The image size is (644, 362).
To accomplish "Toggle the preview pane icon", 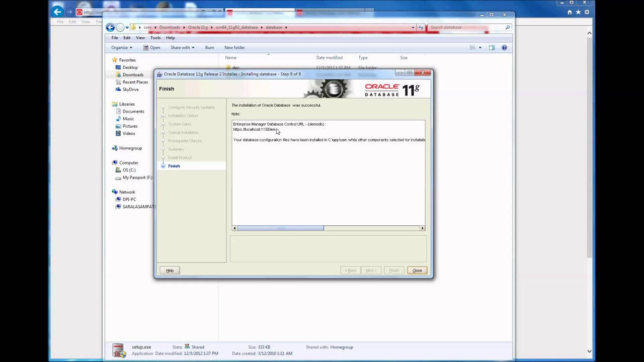I will pyautogui.click(x=492, y=48).
